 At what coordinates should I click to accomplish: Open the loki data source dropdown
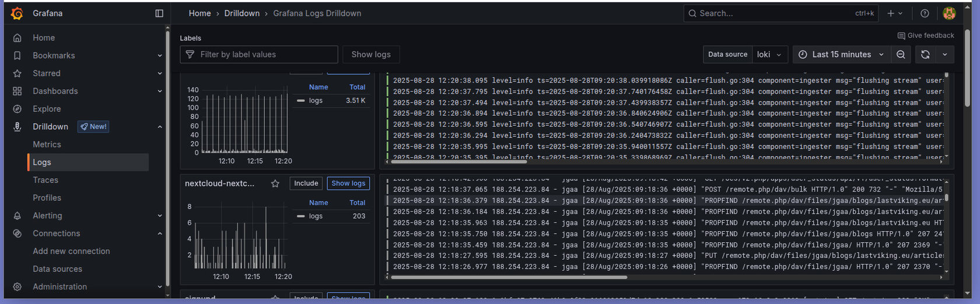(x=770, y=55)
